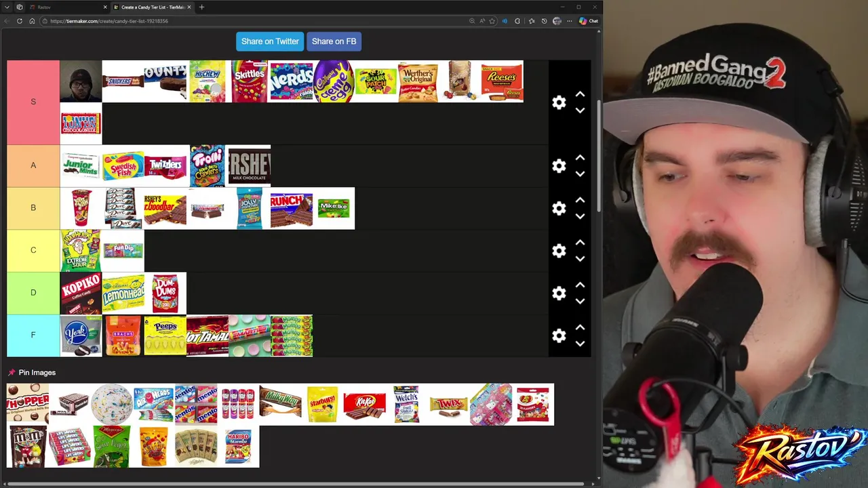Click the zoom magnifier in address bar

pos(472,21)
